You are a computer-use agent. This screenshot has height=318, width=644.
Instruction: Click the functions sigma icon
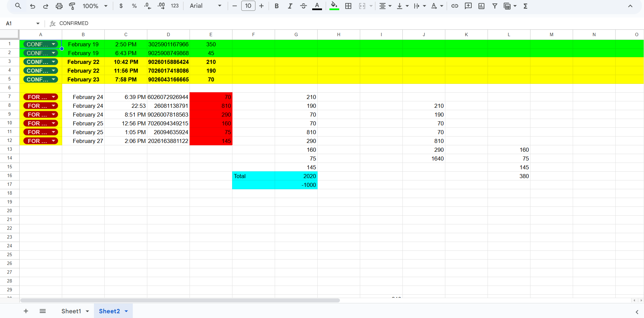click(525, 6)
